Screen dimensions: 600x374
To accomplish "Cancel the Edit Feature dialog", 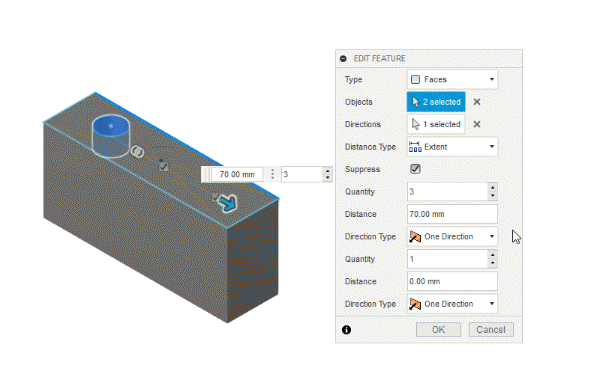I will [491, 330].
